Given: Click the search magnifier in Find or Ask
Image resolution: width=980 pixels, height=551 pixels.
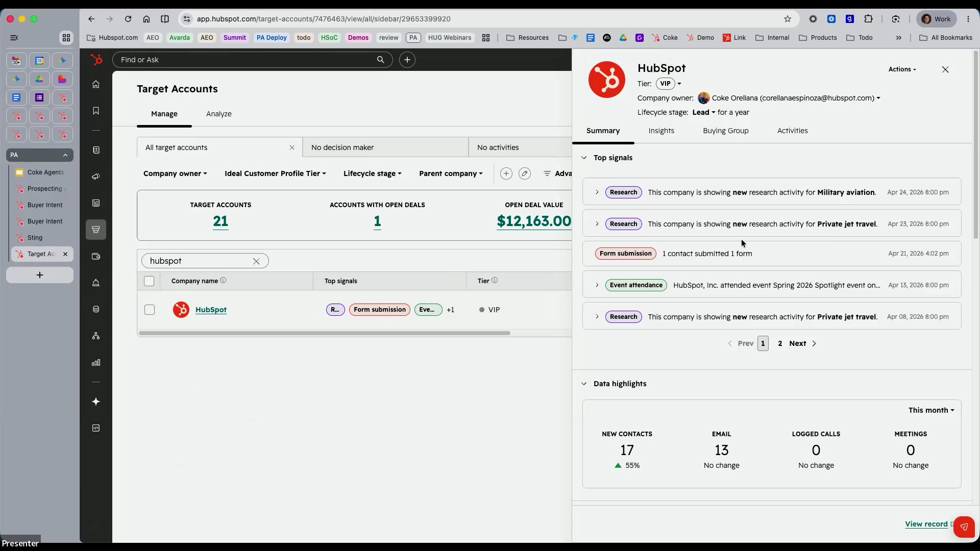Looking at the screenshot, I should tap(380, 60).
